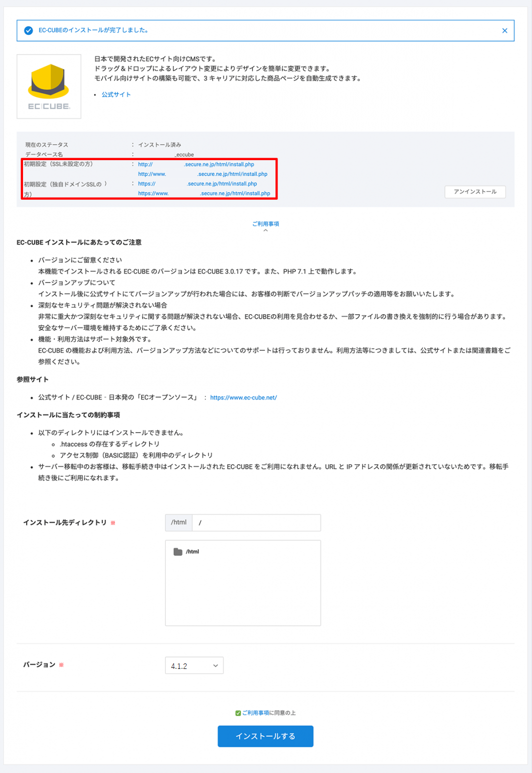This screenshot has height=773, width=532.
Task: Click the centered ご利用事項 heading above the notes
Action: pyautogui.click(x=265, y=224)
